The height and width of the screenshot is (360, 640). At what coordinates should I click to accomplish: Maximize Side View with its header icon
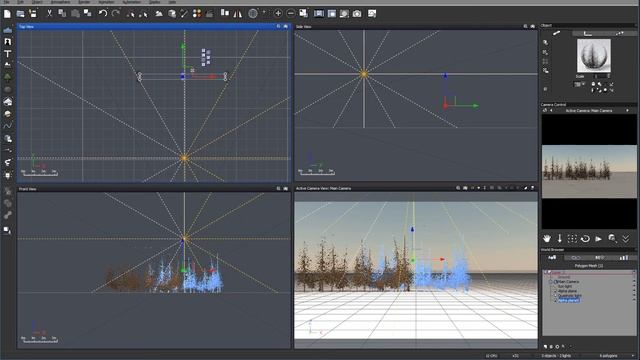pyautogui.click(x=532, y=27)
